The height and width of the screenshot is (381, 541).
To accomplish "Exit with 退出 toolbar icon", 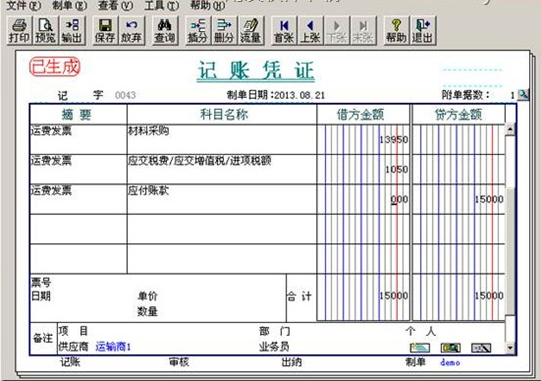I will tap(423, 30).
